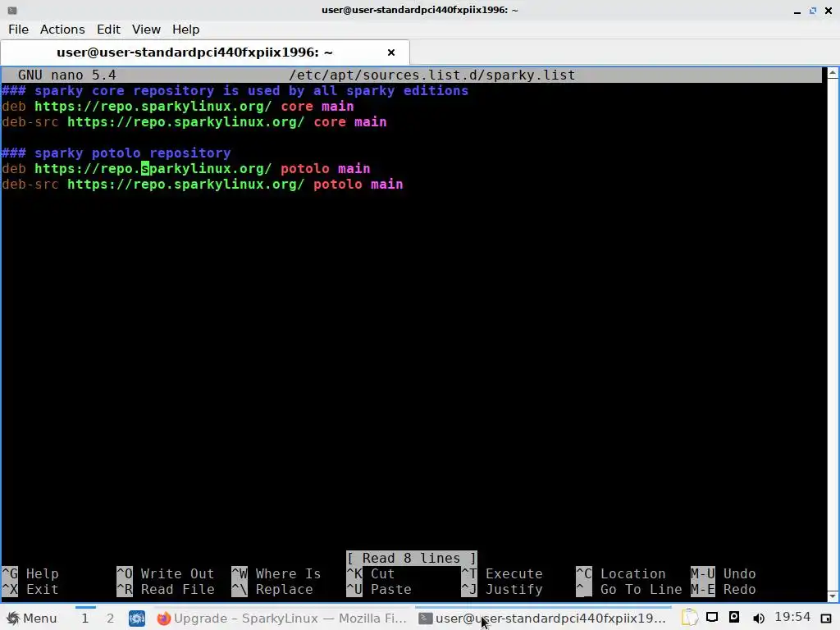Click the ^\ Replace shortcut label
This screenshot has height=630, width=840.
(x=272, y=589)
